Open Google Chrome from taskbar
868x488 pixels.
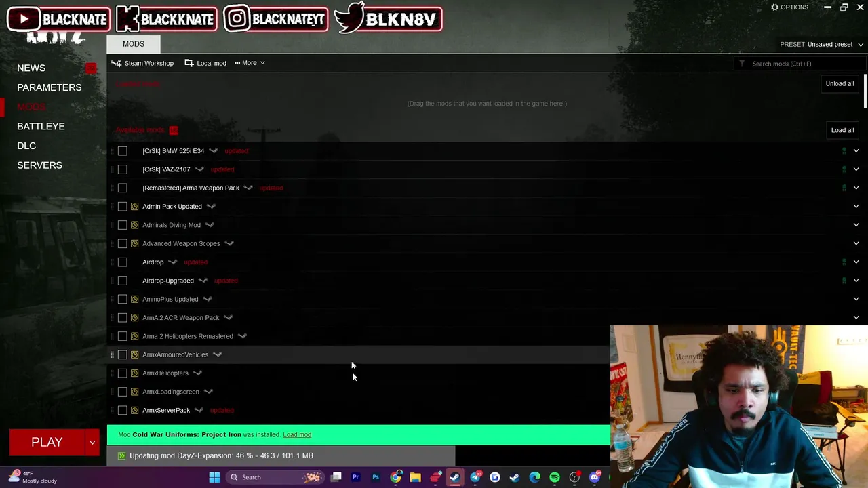coord(395,477)
